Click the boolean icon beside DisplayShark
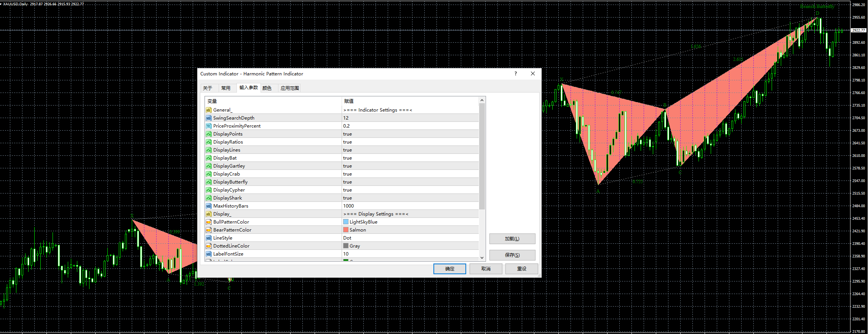 [208, 198]
